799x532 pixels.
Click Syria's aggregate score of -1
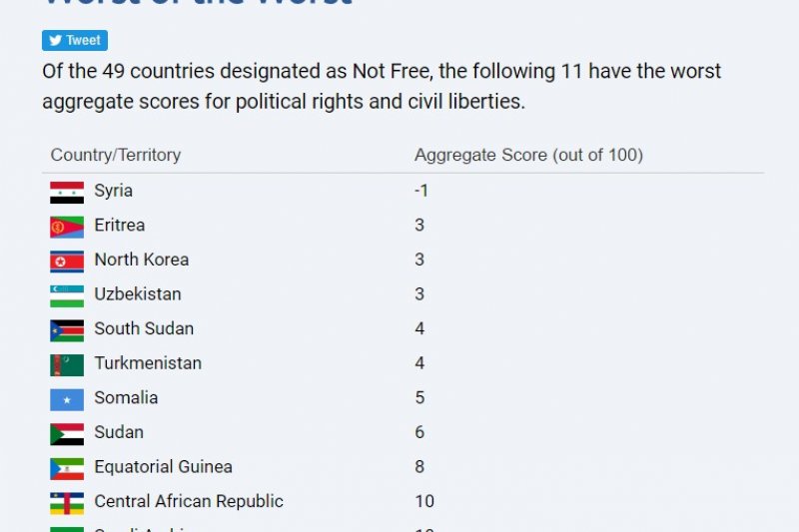[421, 191]
